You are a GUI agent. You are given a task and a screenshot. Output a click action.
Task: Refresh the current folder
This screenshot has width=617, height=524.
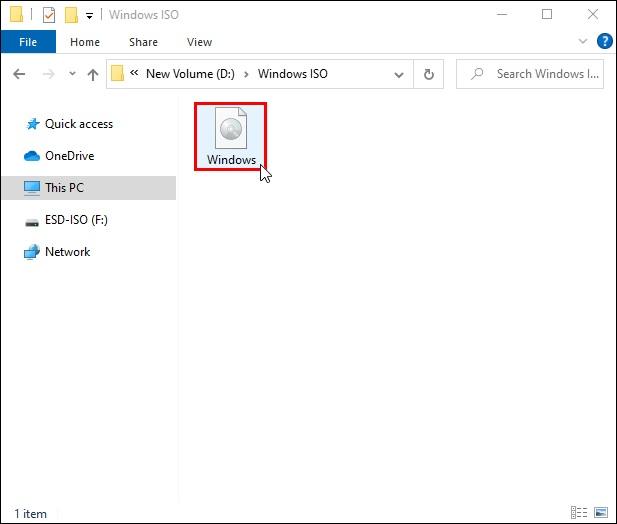(x=429, y=74)
